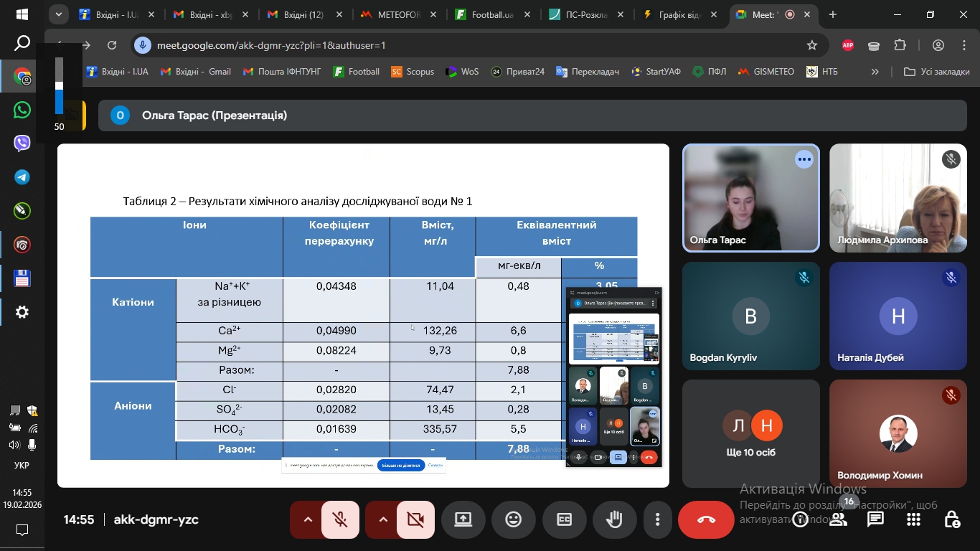Open the chat panel
980x551 pixels.
pyautogui.click(x=875, y=519)
